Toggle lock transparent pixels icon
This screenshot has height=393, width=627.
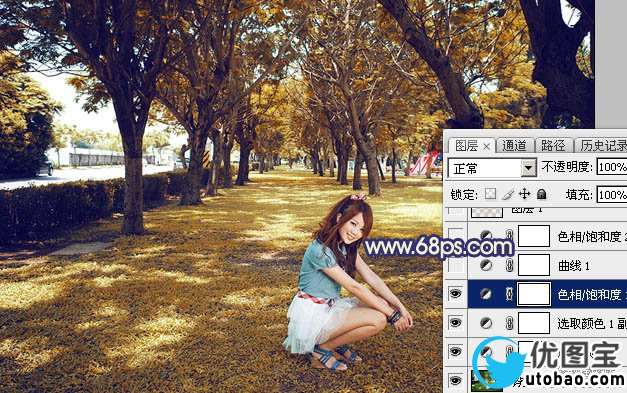pyautogui.click(x=490, y=194)
